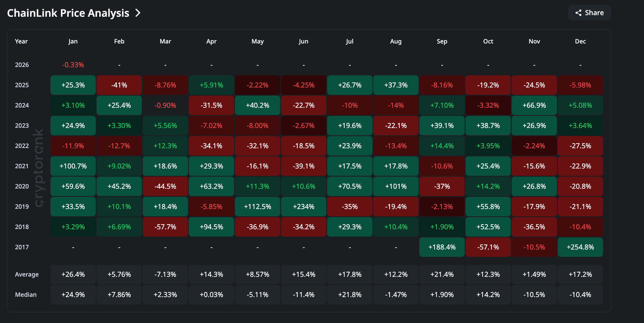Click the September 2017 +188.4% cell
The height and width of the screenshot is (323, 644).
442,247
